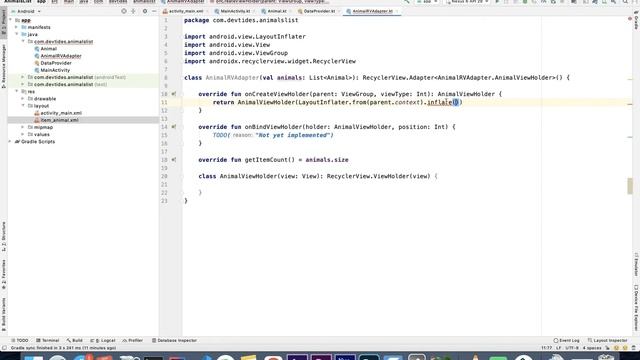Screen dimensions: 640x360
Task: Toggle the Device File Explorer panel
Action: tap(636, 308)
